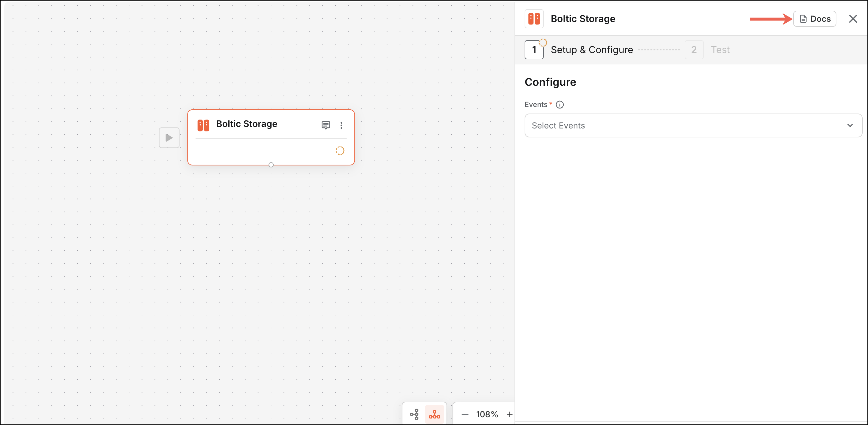Click the node's bottom connector handle

click(271, 165)
